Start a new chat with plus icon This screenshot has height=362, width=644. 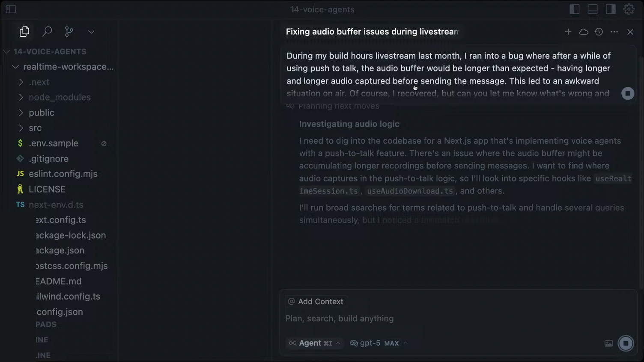tap(568, 32)
